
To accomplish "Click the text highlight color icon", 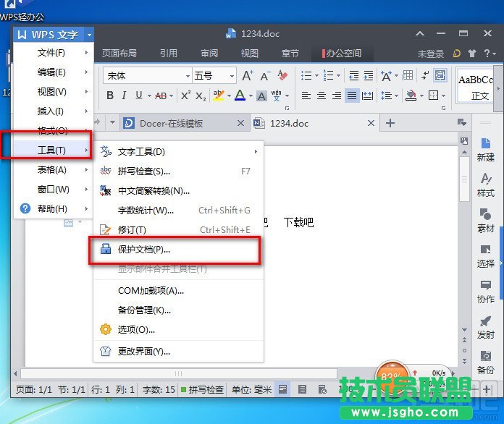I will (x=219, y=96).
